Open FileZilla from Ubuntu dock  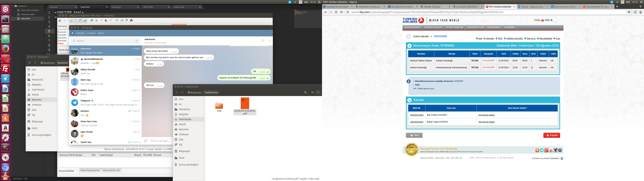(5, 69)
